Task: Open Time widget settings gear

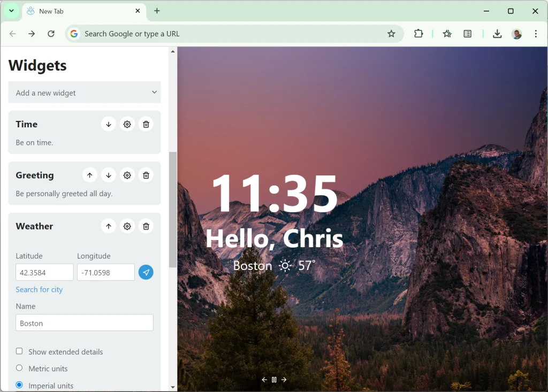Action: pyautogui.click(x=127, y=124)
